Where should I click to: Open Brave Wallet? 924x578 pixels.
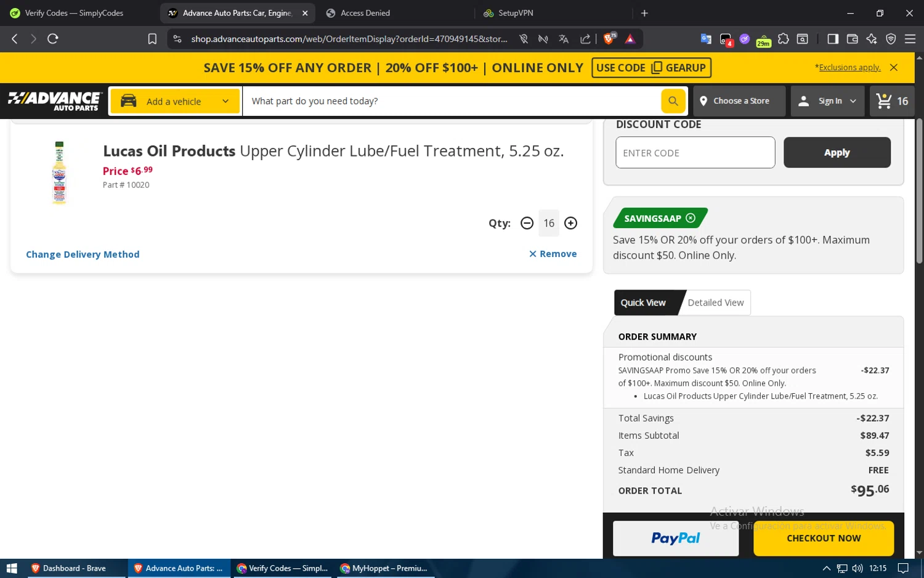tap(852, 39)
